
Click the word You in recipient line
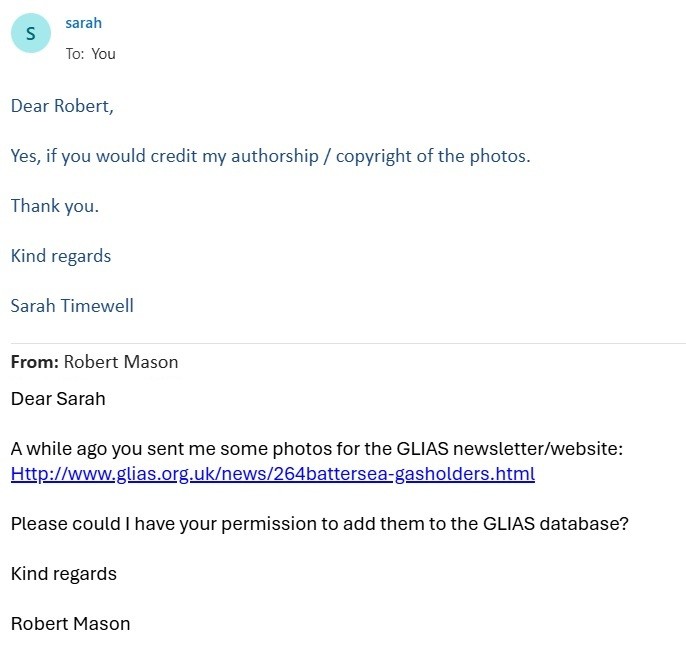tap(104, 54)
